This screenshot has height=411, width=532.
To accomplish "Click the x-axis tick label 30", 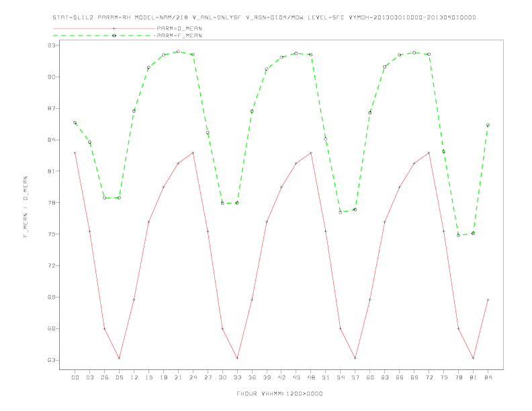I will pos(222,377).
